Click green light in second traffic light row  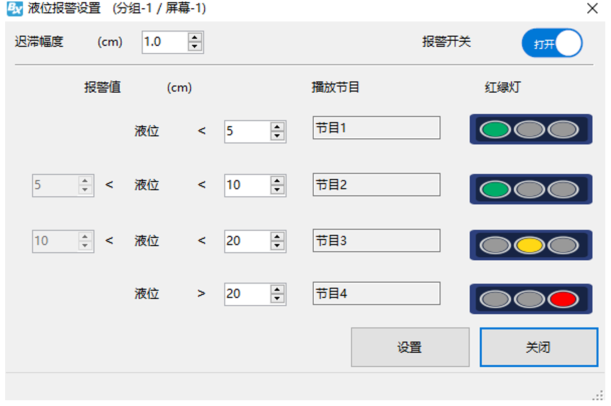coord(494,187)
